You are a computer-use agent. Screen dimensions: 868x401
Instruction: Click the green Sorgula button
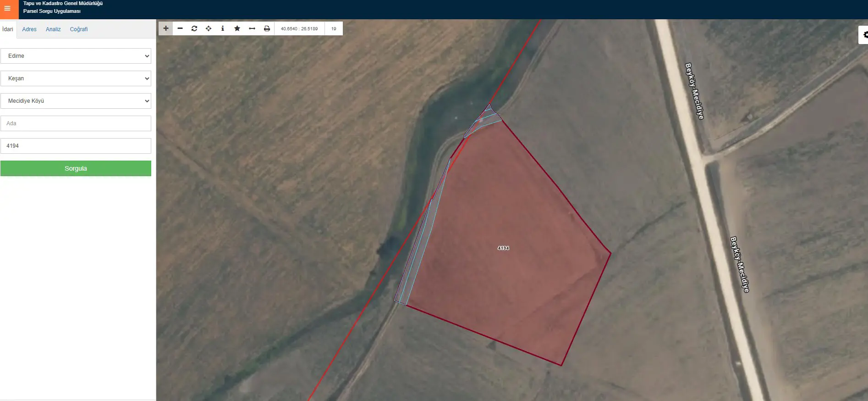pyautogui.click(x=76, y=168)
